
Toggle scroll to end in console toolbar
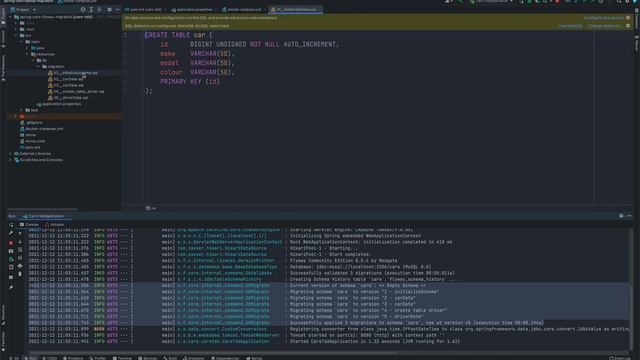[20, 258]
